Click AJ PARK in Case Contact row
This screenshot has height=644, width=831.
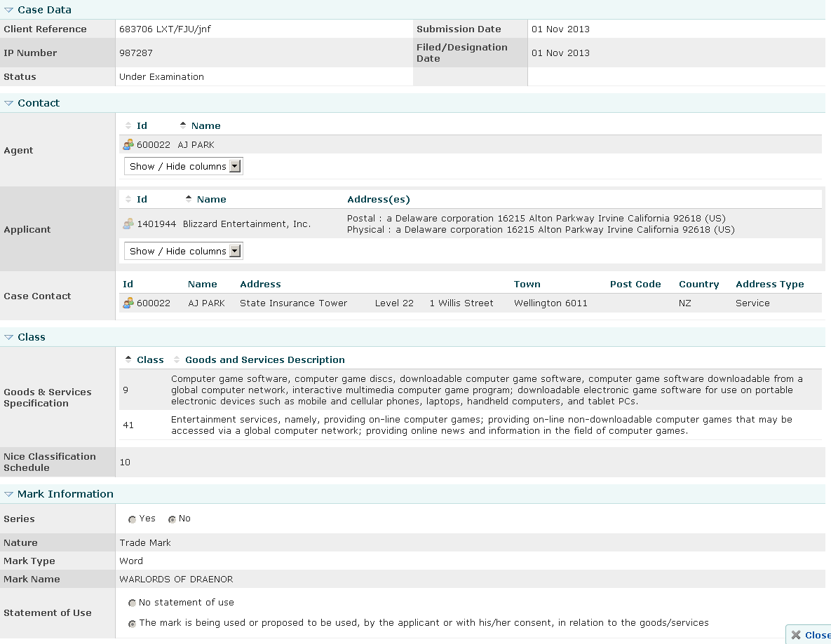pos(207,303)
